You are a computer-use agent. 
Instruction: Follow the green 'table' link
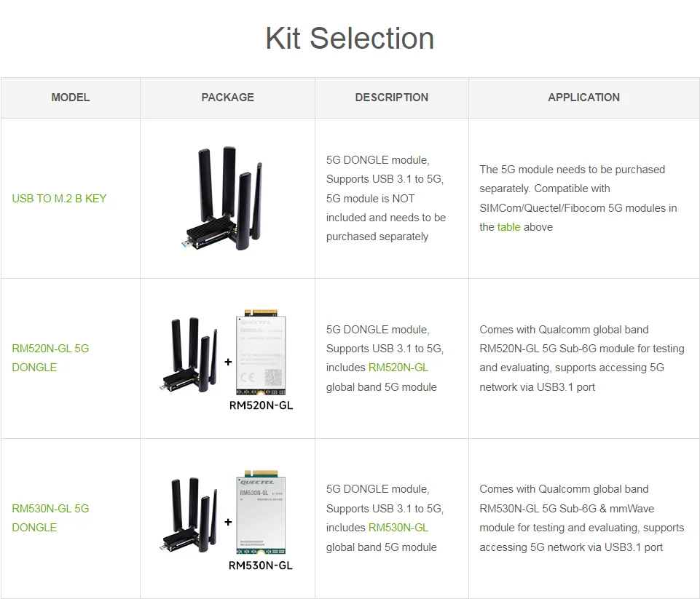(509, 227)
